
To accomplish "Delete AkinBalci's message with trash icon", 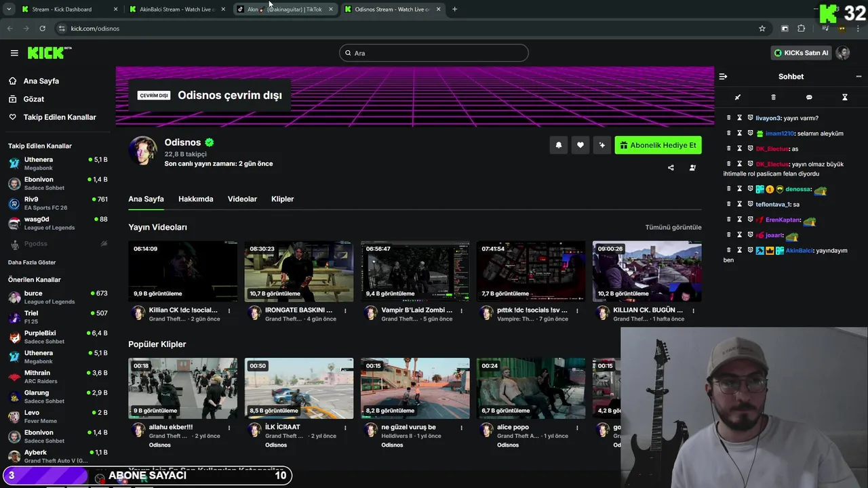I will [729, 250].
